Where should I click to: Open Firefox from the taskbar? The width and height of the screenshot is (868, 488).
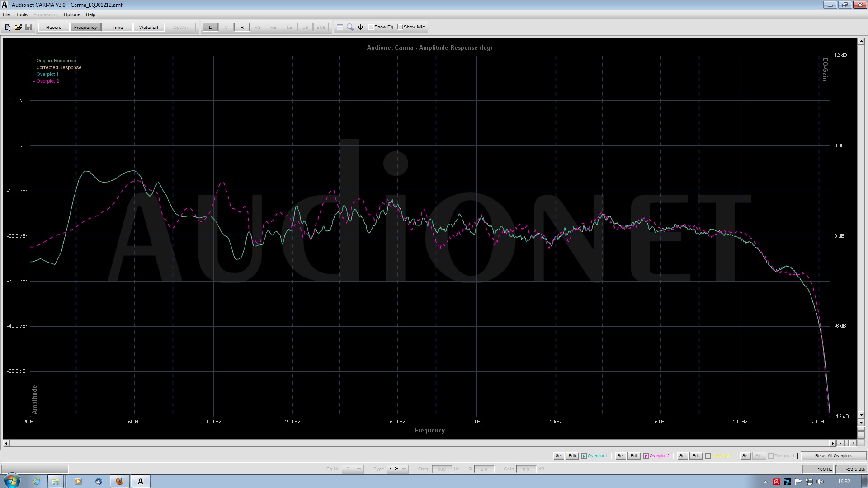[x=120, y=481]
